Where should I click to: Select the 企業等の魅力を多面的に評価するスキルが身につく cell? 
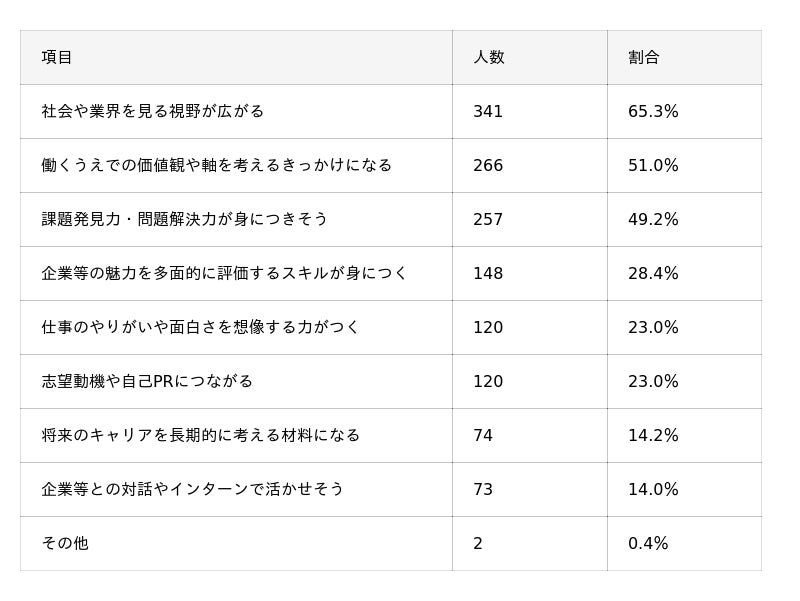tap(225, 273)
